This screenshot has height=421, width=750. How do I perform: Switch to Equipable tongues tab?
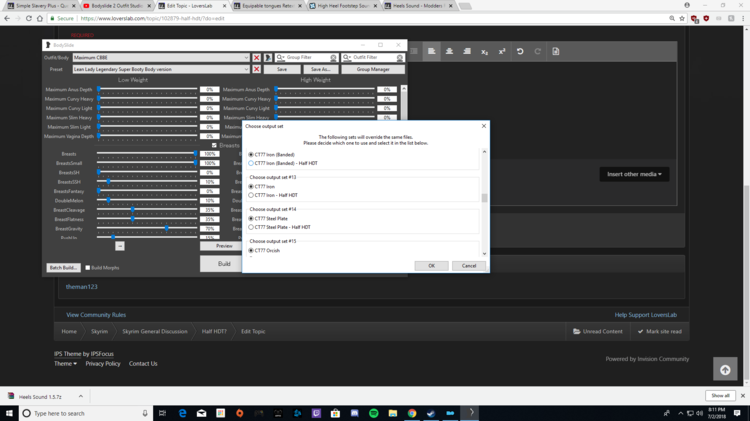click(x=268, y=6)
